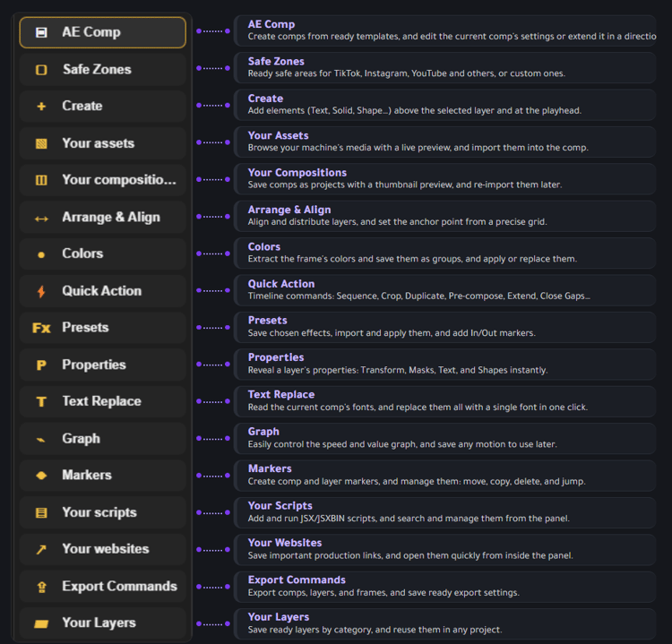672x644 pixels.
Task: Click the Export Commands upload icon
Action: coord(41,587)
